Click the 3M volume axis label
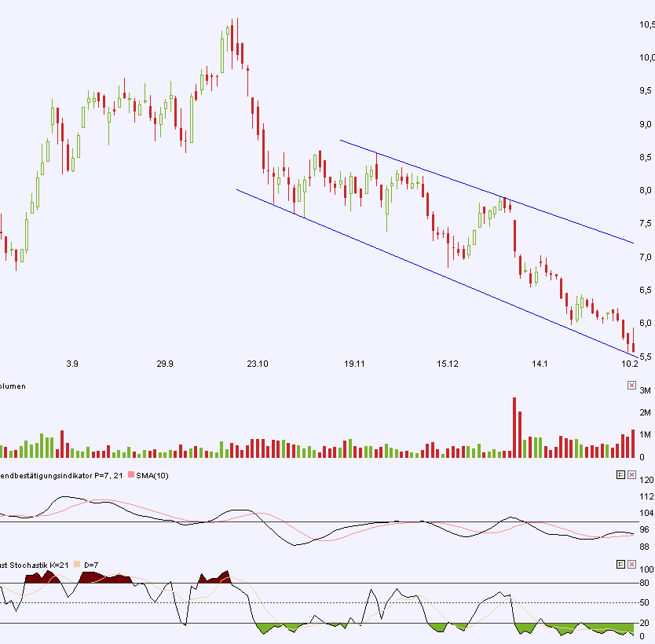 [645, 390]
